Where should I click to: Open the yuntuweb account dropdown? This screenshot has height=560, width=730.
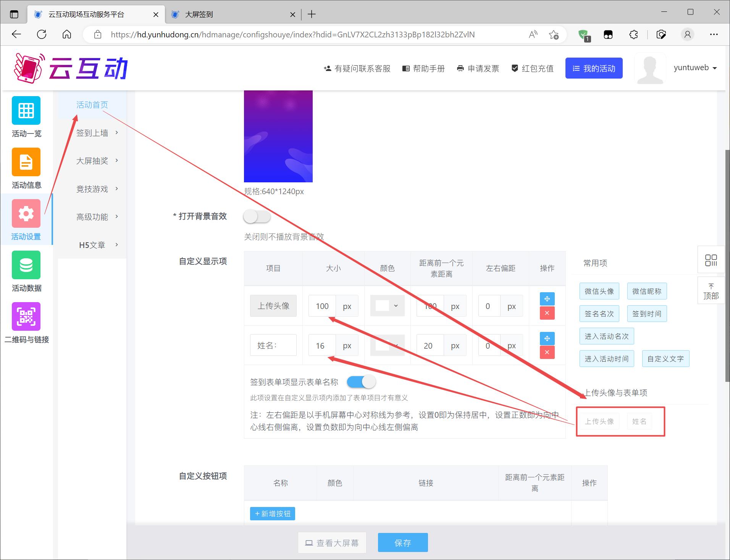coord(695,68)
